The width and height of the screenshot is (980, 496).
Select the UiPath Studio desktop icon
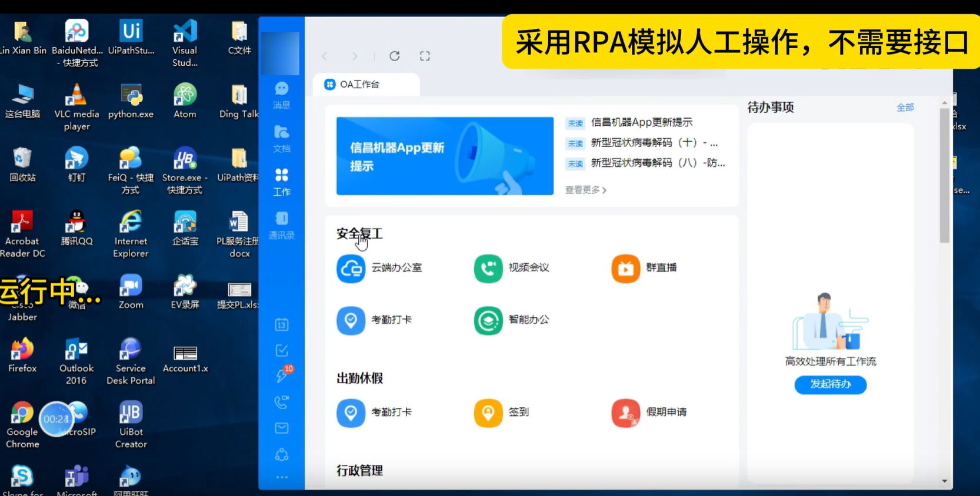pos(131,38)
